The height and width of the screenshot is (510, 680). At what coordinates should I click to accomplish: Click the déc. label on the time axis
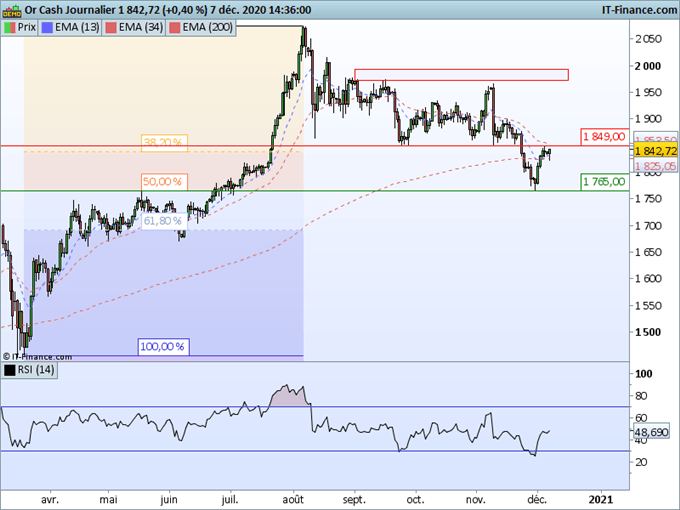(537, 500)
